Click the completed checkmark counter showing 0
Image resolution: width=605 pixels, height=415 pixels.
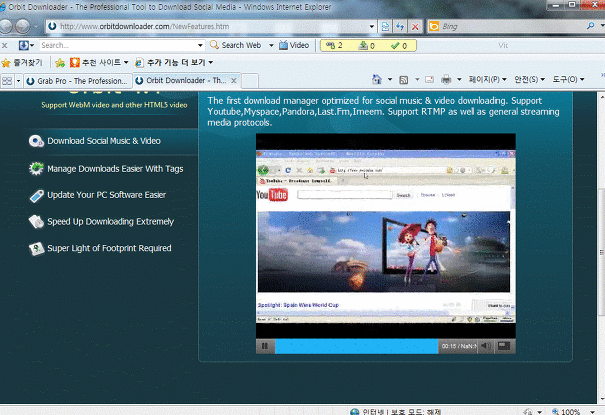pyautogui.click(x=399, y=46)
